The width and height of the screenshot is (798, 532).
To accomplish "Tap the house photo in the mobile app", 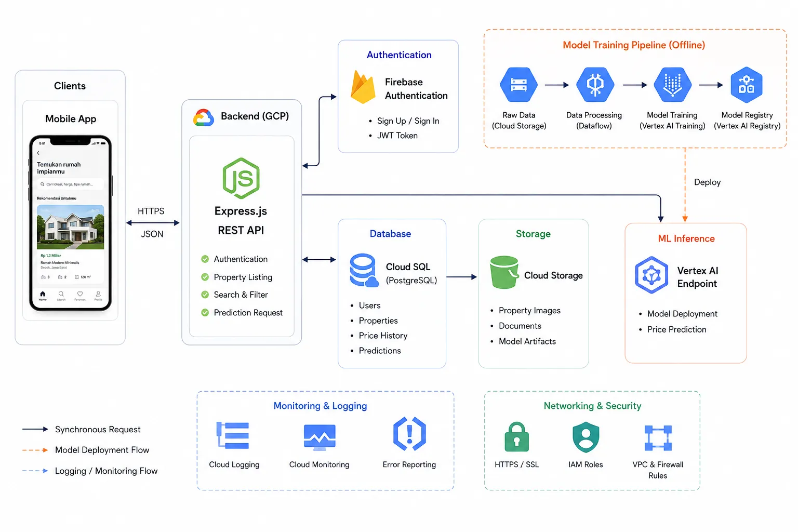I will (x=70, y=227).
